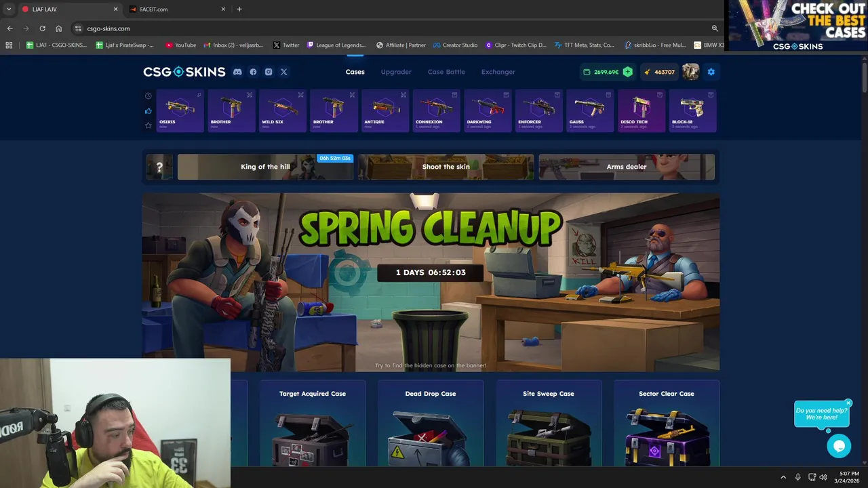The width and height of the screenshot is (868, 488).
Task: Open the Instagram link icon
Action: click(269, 72)
